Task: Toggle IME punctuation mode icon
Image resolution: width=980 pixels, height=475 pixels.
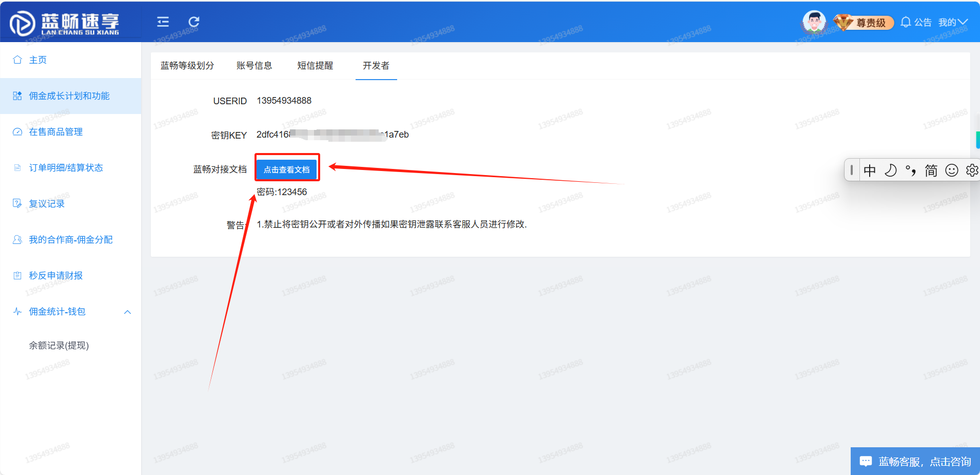Action: (911, 170)
